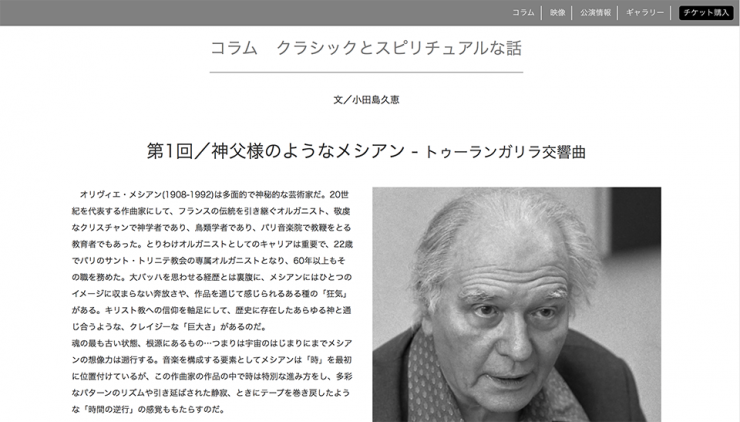Screen dimensions: 740x422
Task: Click the チケット購入 button
Action: click(x=706, y=13)
